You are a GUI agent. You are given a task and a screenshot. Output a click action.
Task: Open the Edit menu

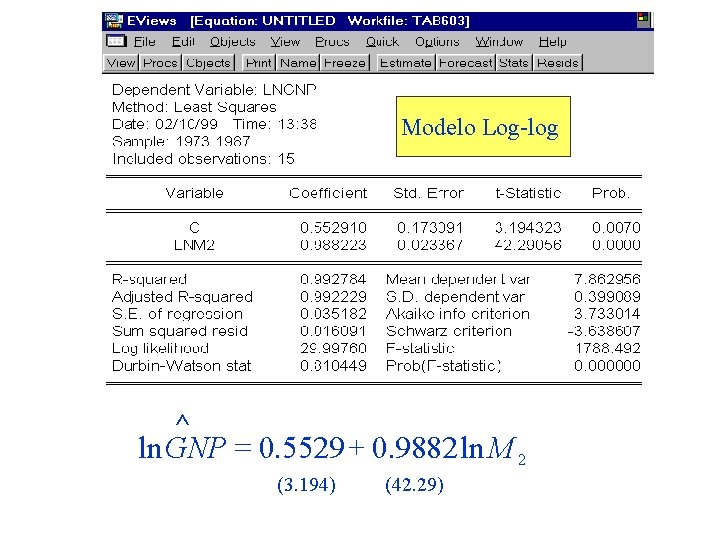[183, 42]
